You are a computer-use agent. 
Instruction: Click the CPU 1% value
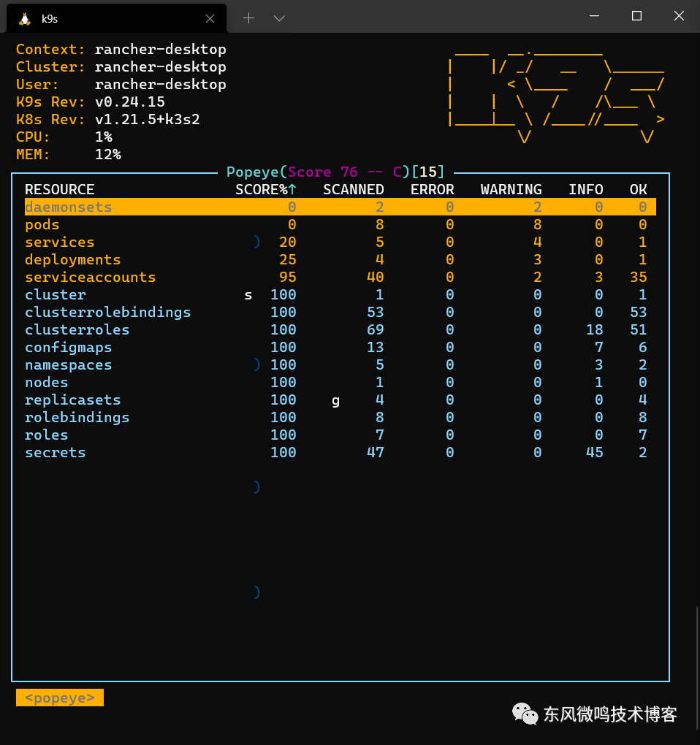click(x=104, y=137)
